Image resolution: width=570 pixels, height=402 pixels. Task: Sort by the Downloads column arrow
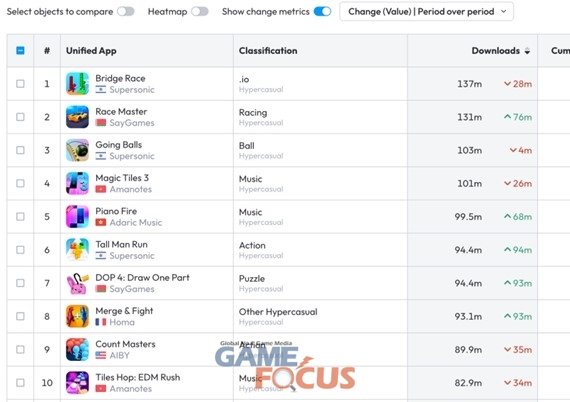click(527, 51)
